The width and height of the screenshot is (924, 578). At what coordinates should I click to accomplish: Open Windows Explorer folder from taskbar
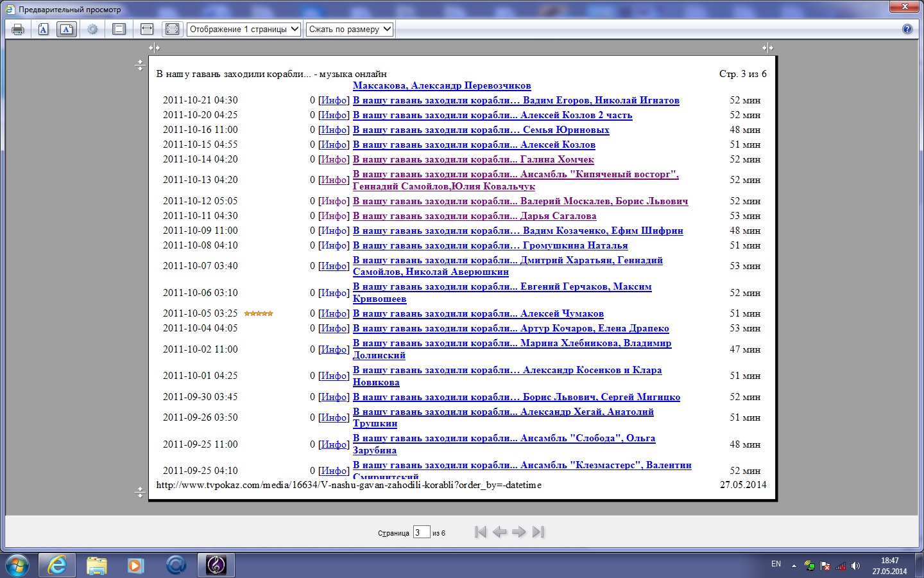(x=96, y=565)
